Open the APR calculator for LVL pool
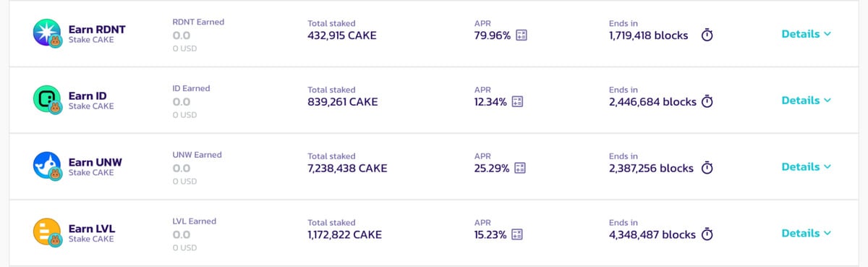This screenshot has height=267, width=868. (x=516, y=234)
